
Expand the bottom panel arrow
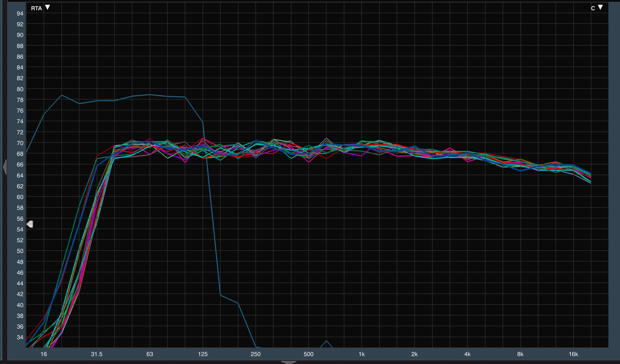click(x=288, y=362)
